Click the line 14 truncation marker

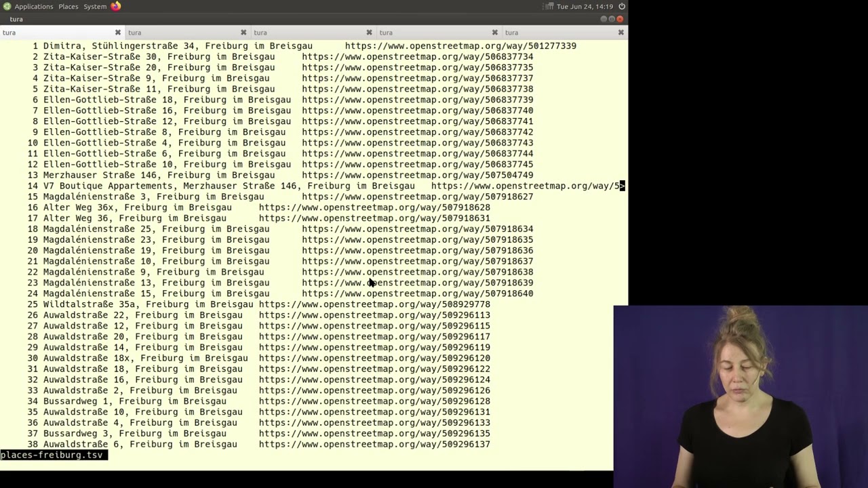[x=622, y=186]
